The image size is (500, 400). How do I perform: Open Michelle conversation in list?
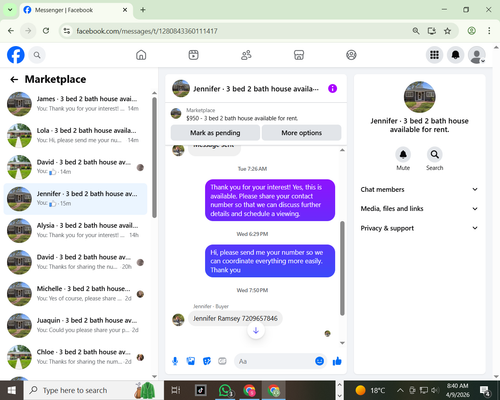(75, 294)
